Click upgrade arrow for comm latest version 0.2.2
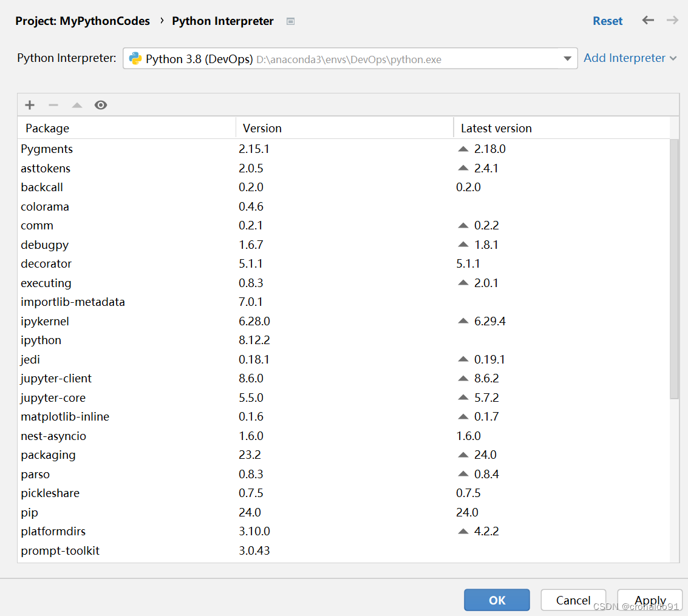The width and height of the screenshot is (688, 616). click(463, 225)
